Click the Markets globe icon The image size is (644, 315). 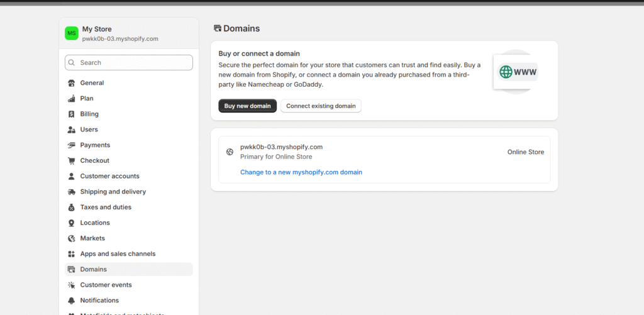[72, 238]
